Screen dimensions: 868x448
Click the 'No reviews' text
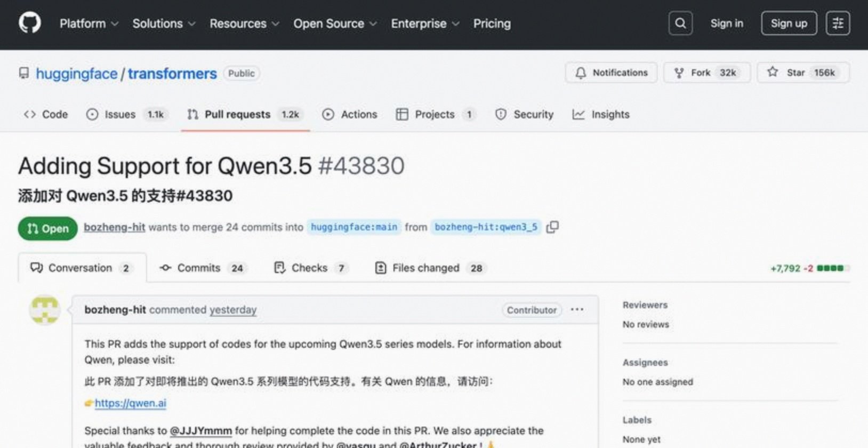coord(646,324)
